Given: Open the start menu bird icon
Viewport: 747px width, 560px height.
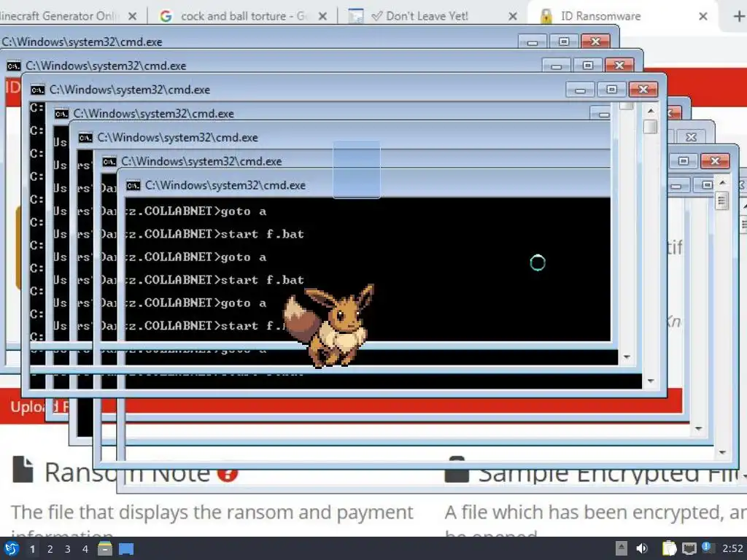Looking at the screenshot, I should tap(12, 548).
